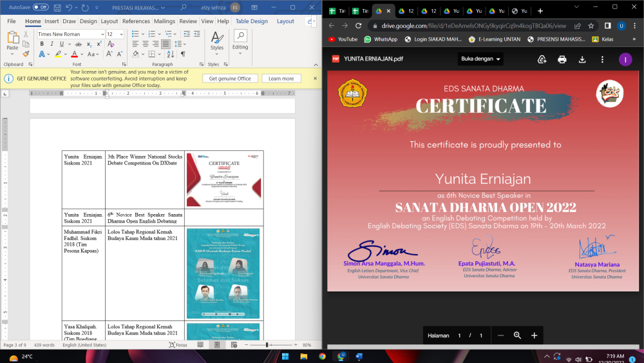Click Learn more button
Screen dimensions: 644x363
[281, 79]
